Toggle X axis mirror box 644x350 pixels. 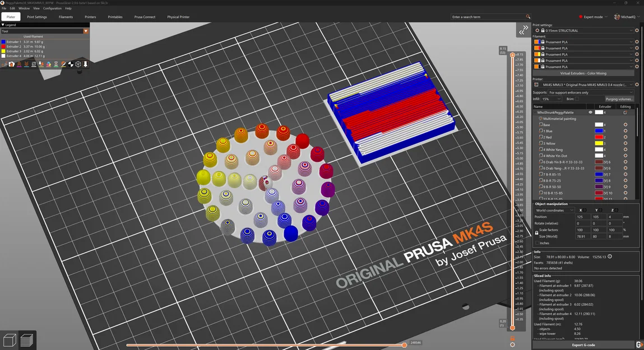pos(585,210)
